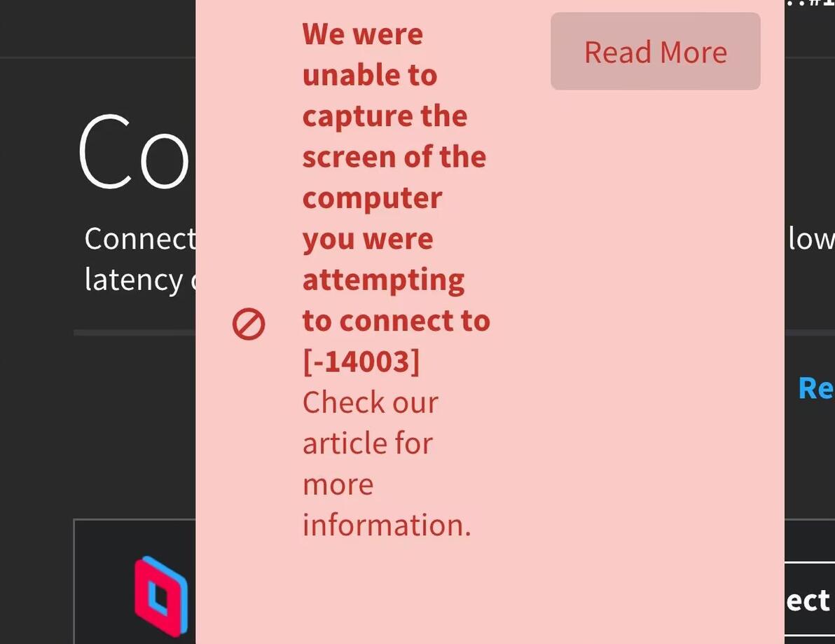Click the Parsec logo on the computer card
Viewport: 835px width, 644px height.
point(161,596)
